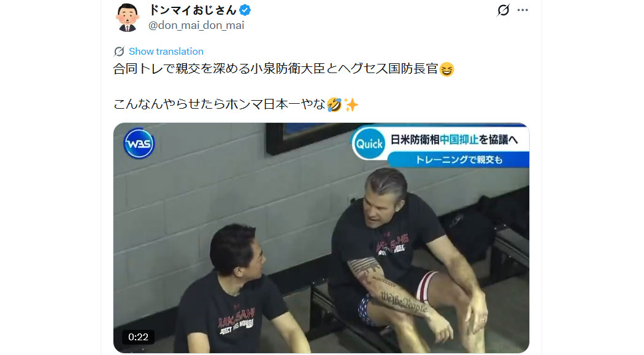644x355 pixels.
Task: Click tweet line starting with こんなんやらせたら
Action: pyautogui.click(x=236, y=104)
